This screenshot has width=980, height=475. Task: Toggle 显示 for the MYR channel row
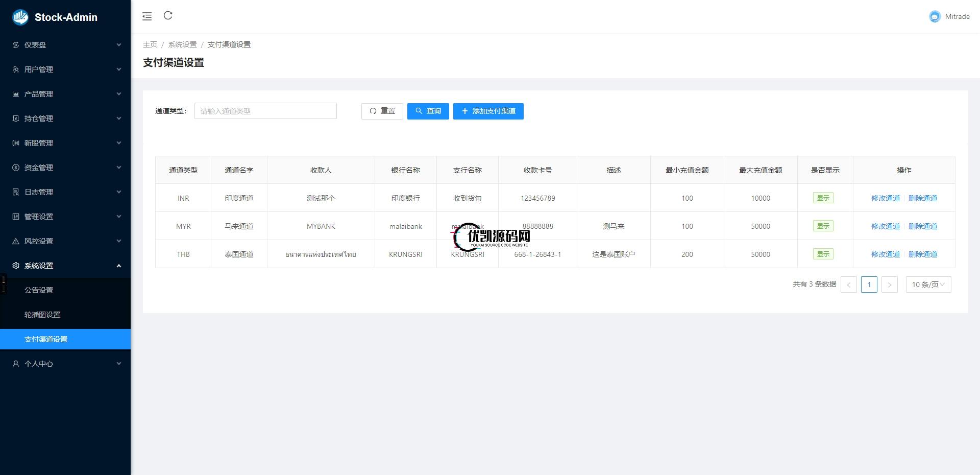(823, 226)
